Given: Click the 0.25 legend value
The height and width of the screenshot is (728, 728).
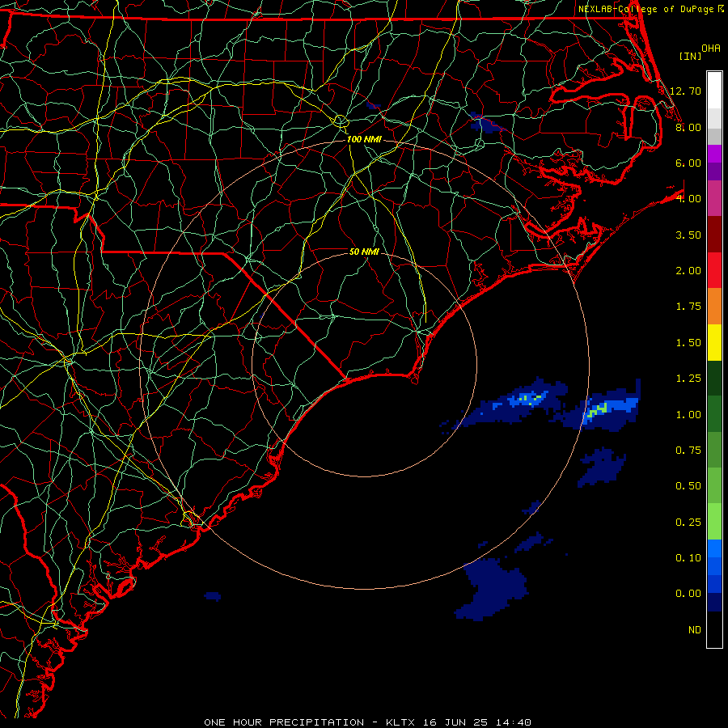Looking at the screenshot, I should point(688,523).
